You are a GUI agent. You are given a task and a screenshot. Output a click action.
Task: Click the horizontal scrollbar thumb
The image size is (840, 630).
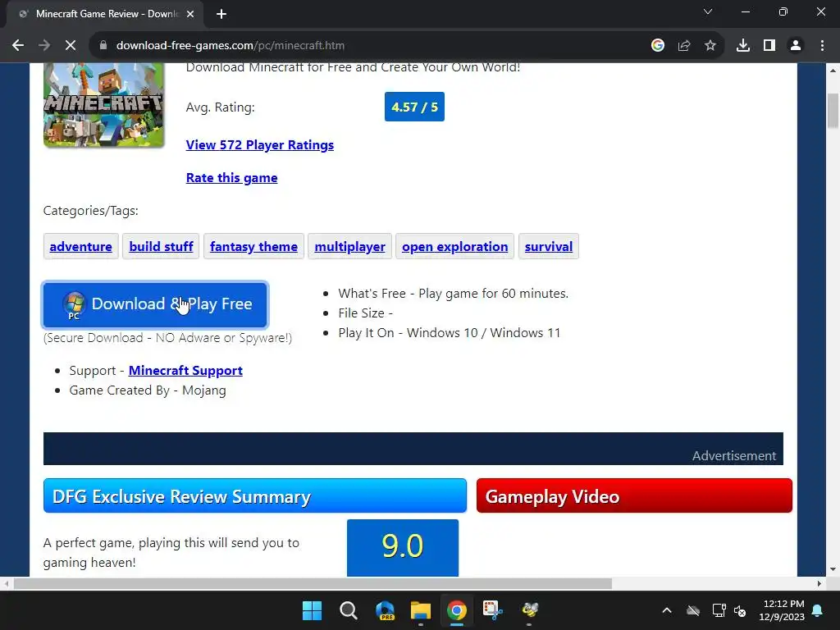click(x=313, y=583)
